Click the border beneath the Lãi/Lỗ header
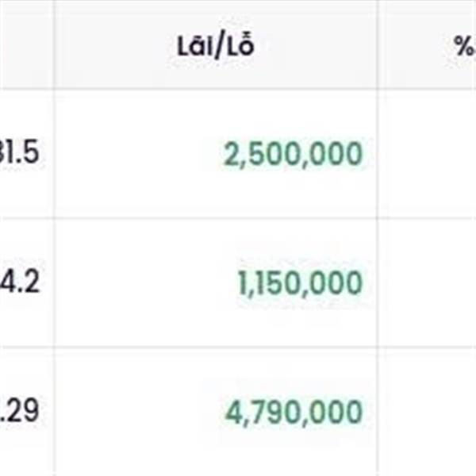Screen dimensions: 476x476 (215, 88)
